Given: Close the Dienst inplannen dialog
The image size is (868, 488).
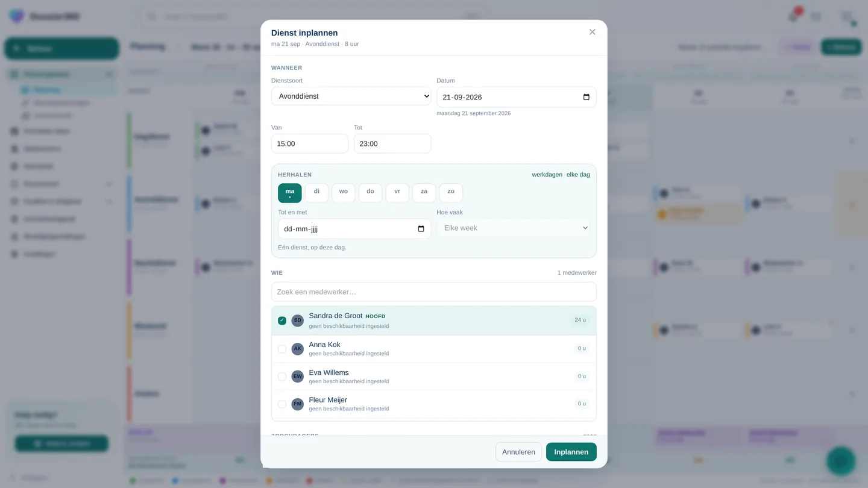Looking at the screenshot, I should point(593,32).
